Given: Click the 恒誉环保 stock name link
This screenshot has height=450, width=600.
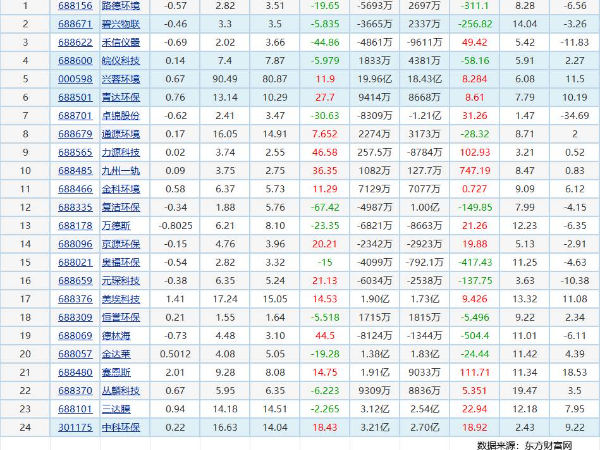Looking at the screenshot, I should 121,317.
